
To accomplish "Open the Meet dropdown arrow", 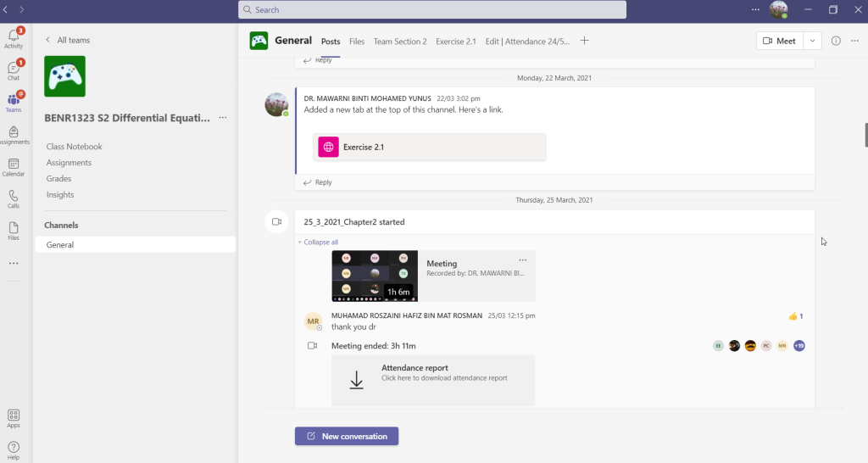I will click(813, 41).
